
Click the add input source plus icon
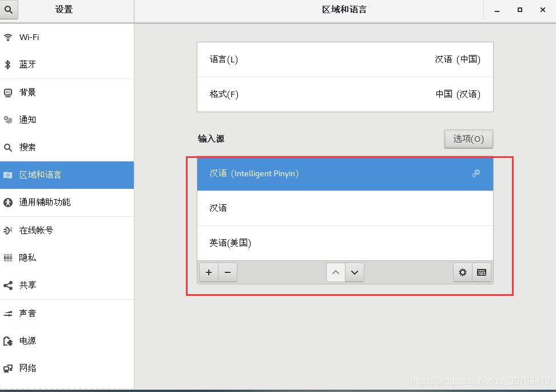pyautogui.click(x=208, y=272)
